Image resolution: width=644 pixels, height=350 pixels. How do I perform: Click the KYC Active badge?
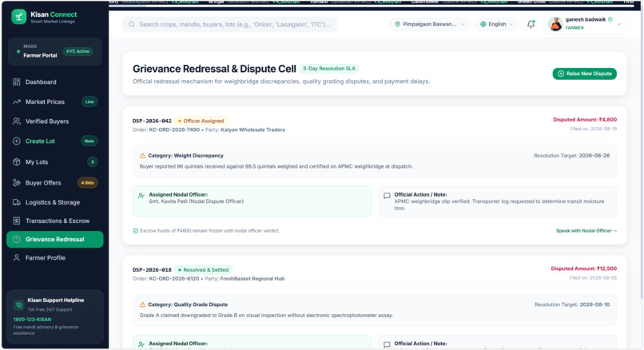tap(78, 51)
